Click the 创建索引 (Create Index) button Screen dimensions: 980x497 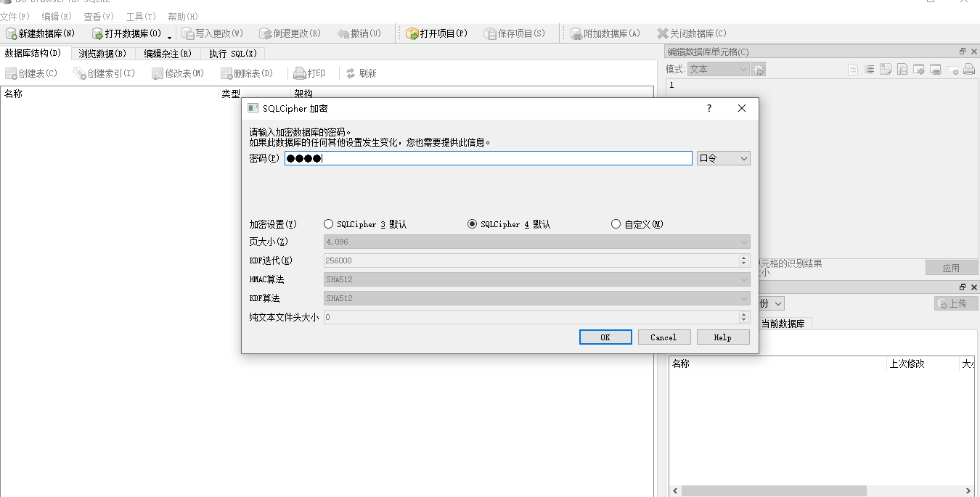point(105,73)
